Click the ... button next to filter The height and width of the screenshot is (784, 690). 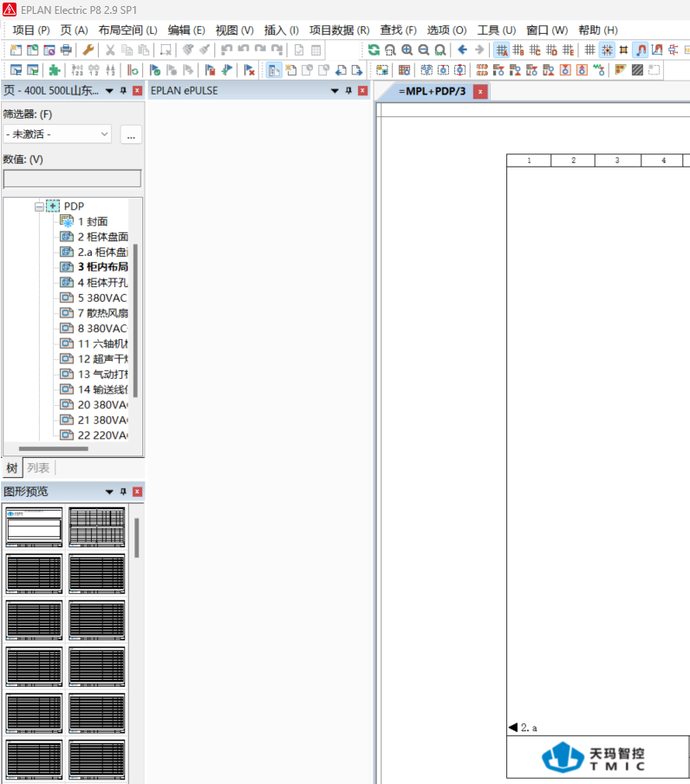[x=131, y=134]
